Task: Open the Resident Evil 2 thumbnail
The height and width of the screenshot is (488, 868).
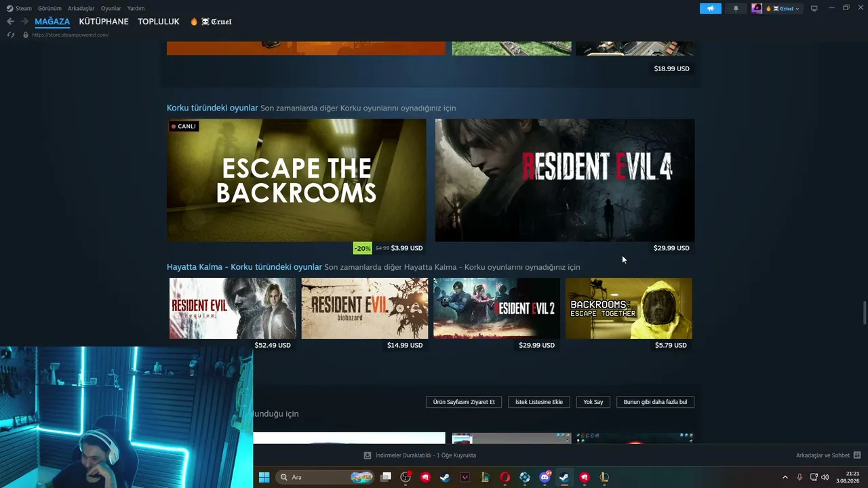Action: (497, 308)
